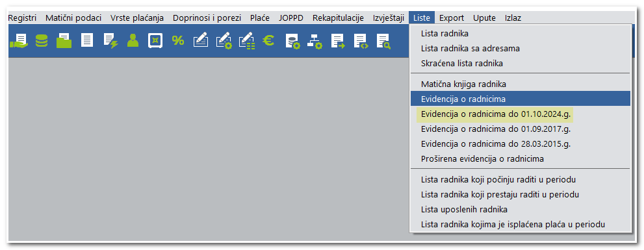The height and width of the screenshot is (250, 644).
Task: Open the JOPPD menu
Action: [x=290, y=18]
